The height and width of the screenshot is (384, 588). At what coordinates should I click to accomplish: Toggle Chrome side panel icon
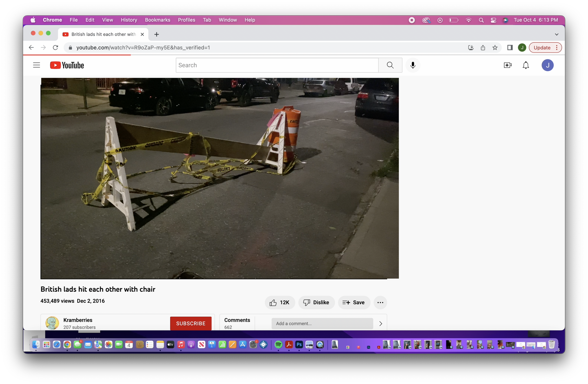pyautogui.click(x=510, y=48)
